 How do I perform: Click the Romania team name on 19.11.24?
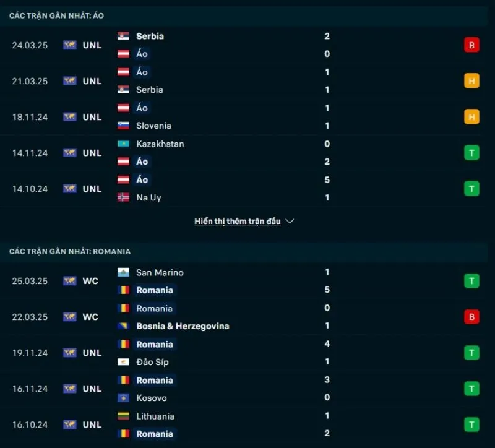(x=155, y=344)
